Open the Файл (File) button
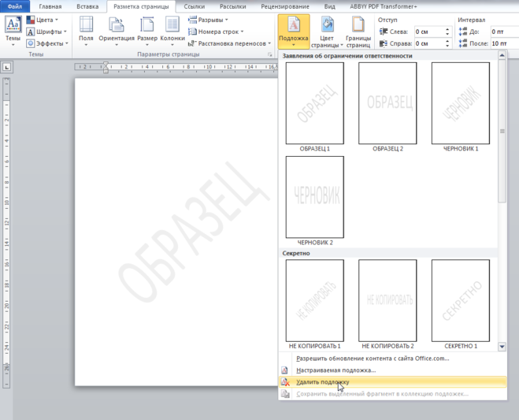The height and width of the screenshot is (420, 519). pos(14,6)
